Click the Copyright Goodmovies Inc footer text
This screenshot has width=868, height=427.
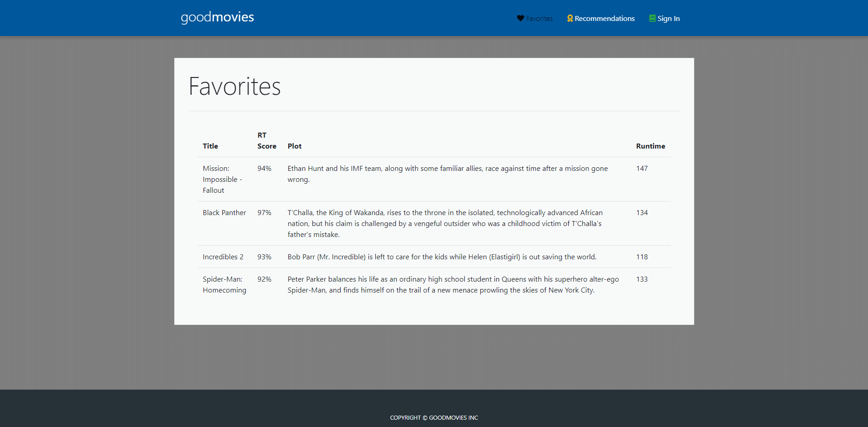pos(434,418)
